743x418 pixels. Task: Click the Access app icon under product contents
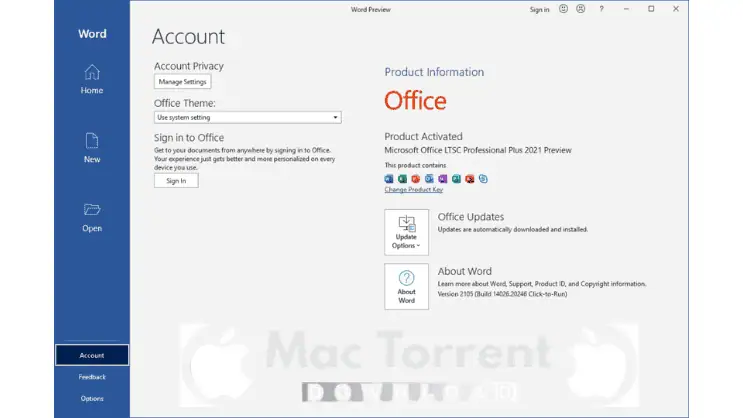(470, 179)
